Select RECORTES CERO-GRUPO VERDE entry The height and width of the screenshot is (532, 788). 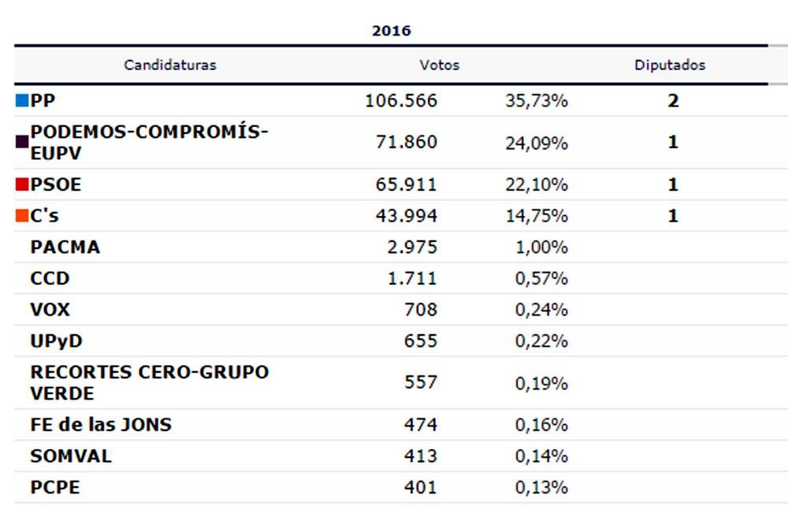click(x=149, y=382)
